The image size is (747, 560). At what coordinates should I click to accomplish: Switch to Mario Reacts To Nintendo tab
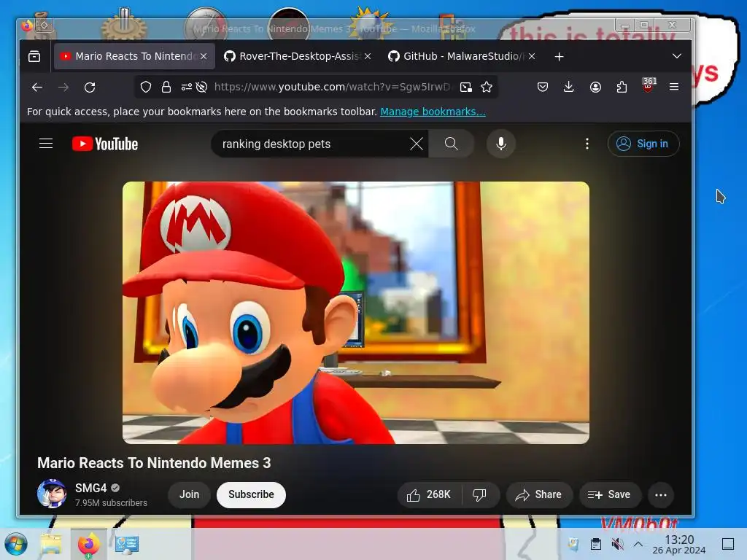click(x=134, y=56)
